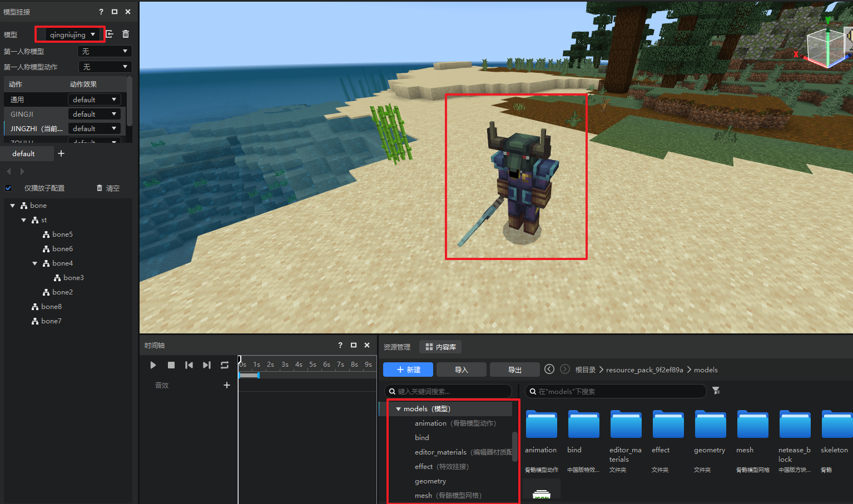Jump to the timeline end
Viewport: 853px width, 504px height.
[207, 365]
